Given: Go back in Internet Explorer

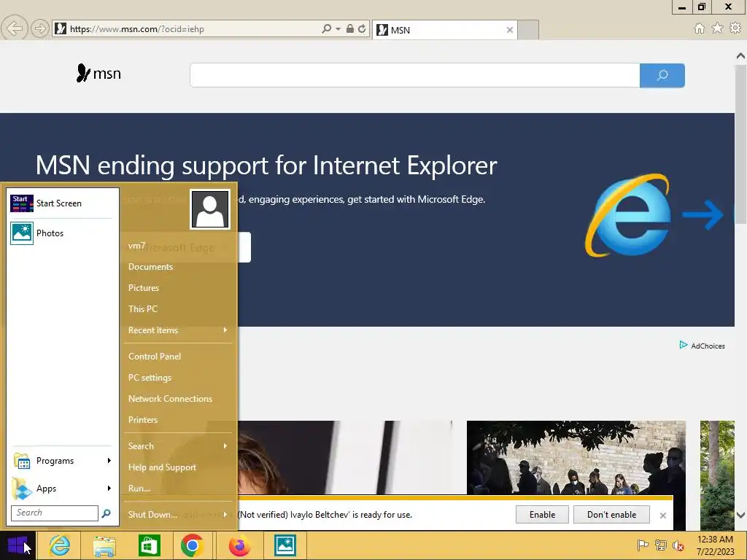Looking at the screenshot, I should click(x=14, y=28).
